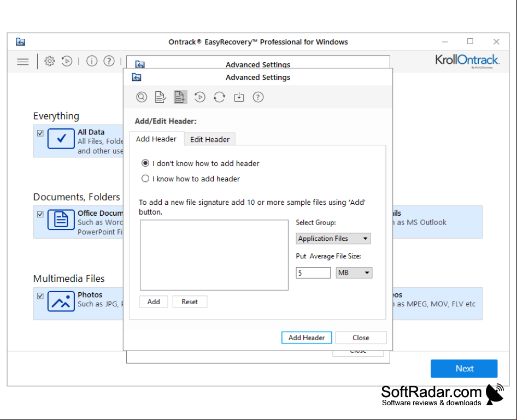Click the Reset button
The image size is (517, 420).
(190, 301)
